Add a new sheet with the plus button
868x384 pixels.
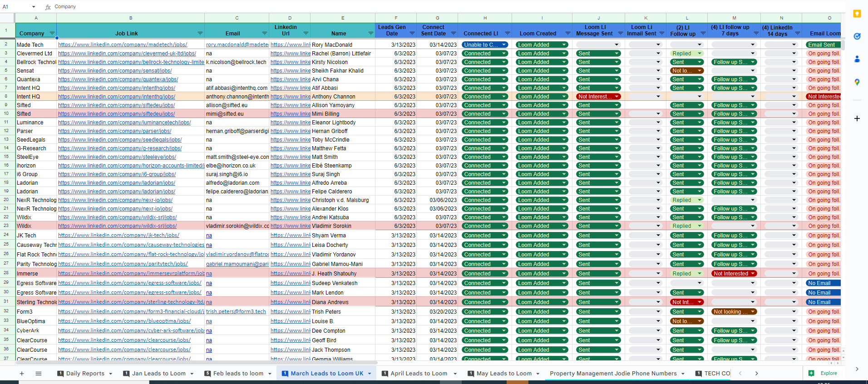[21, 374]
